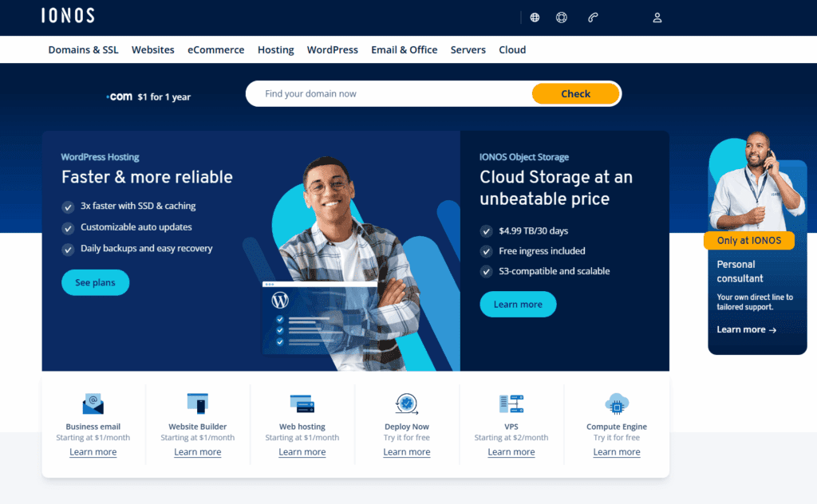817x504 pixels.
Task: Click Learn more under Website Builder
Action: click(x=198, y=452)
